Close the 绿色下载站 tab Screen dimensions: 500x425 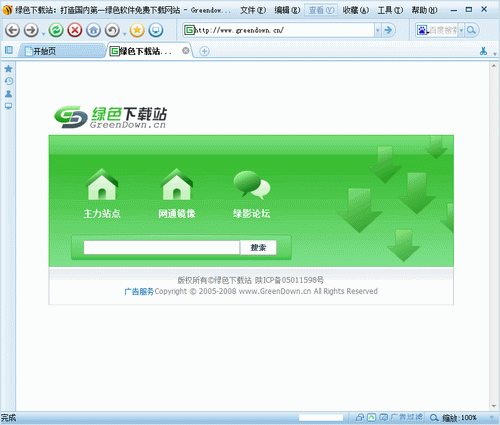click(x=186, y=51)
